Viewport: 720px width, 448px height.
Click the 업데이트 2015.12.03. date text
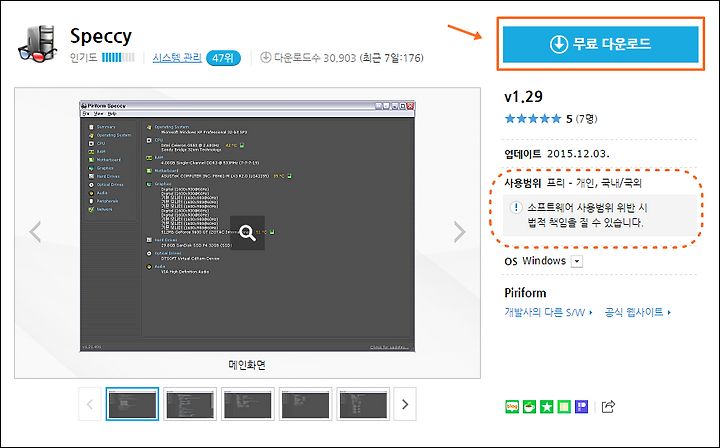tap(557, 154)
